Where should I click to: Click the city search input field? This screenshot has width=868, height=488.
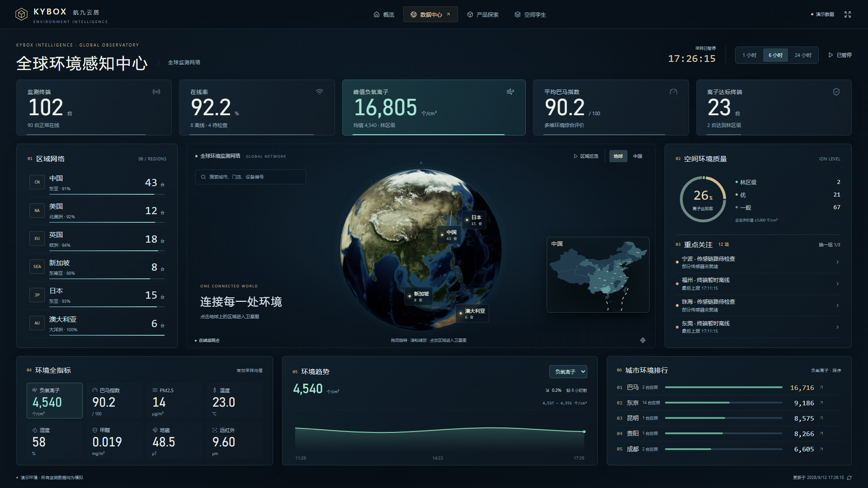250,177
